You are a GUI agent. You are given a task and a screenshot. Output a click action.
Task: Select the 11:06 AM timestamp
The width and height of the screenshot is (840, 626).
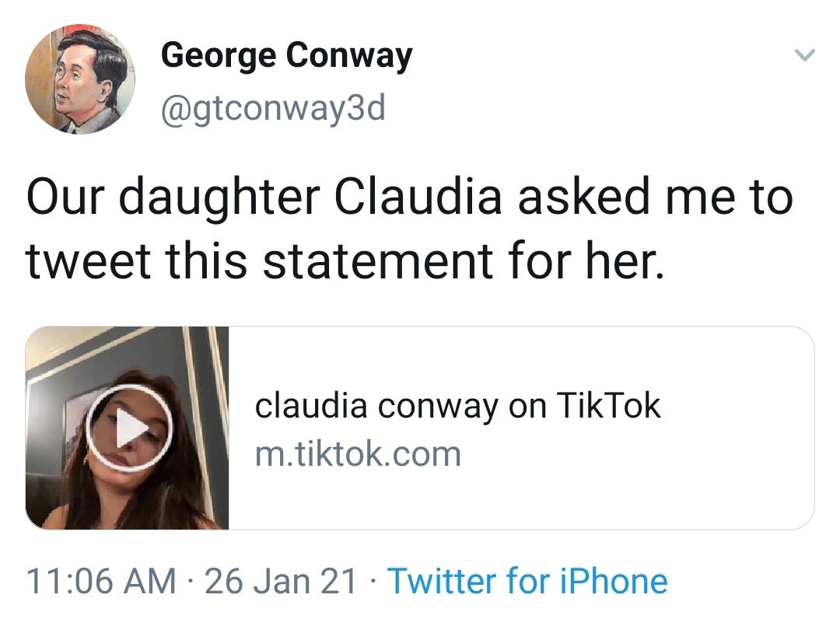pos(101,582)
